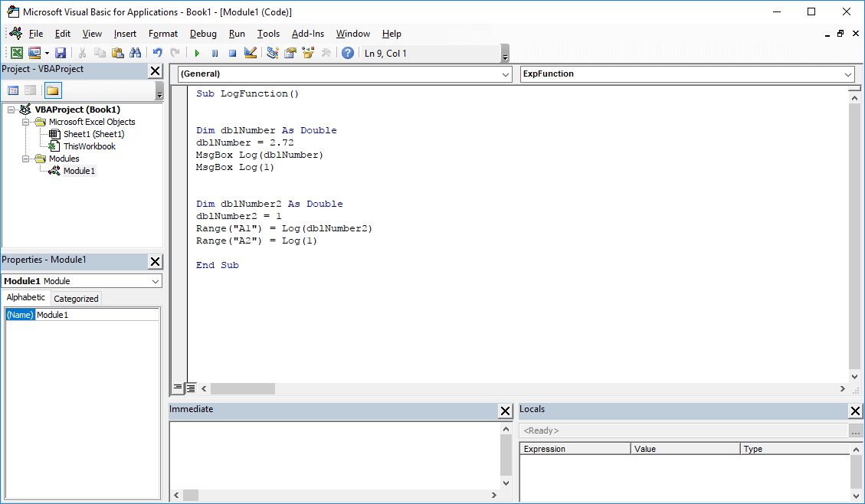Screen dimensions: 865x504
Task: Open the (General) object dropdown
Action: click(x=507, y=74)
